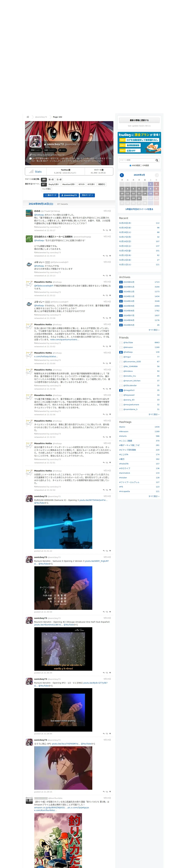Image resolution: width=186 pixels, height=868 pixels.
Task: Click the 最新の情報に更新する button
Action: pos(139,120)
